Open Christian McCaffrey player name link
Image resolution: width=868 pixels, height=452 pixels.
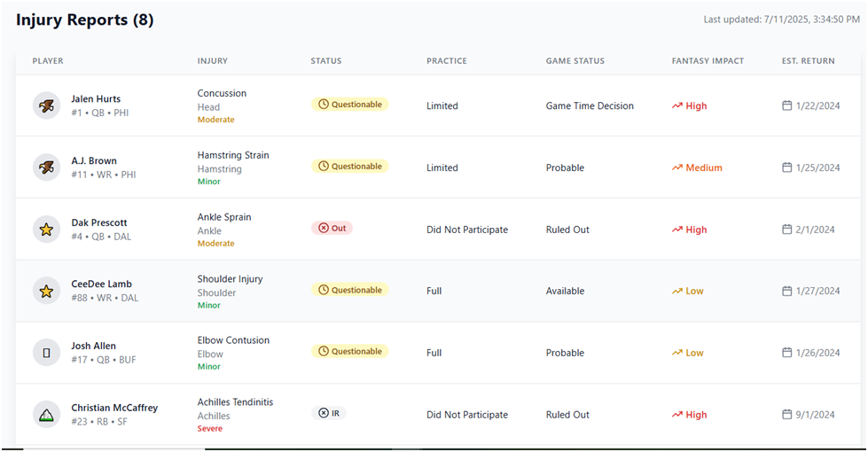(114, 408)
